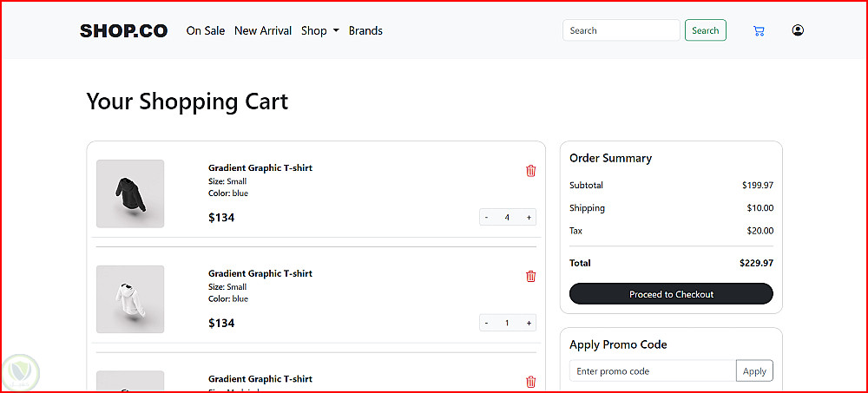Open the black hoodie product thumbnail
Image resolution: width=868 pixels, height=393 pixels.
130,193
